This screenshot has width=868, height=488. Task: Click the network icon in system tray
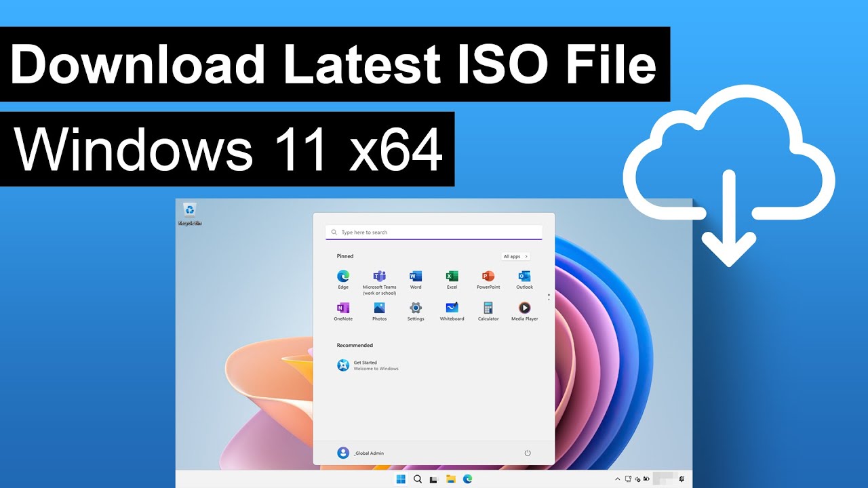point(628,479)
